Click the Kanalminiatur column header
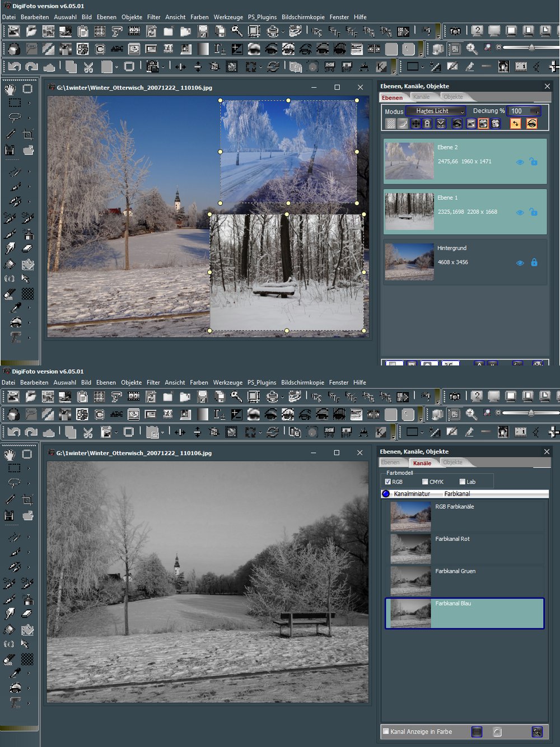This screenshot has width=560, height=747. tap(412, 494)
